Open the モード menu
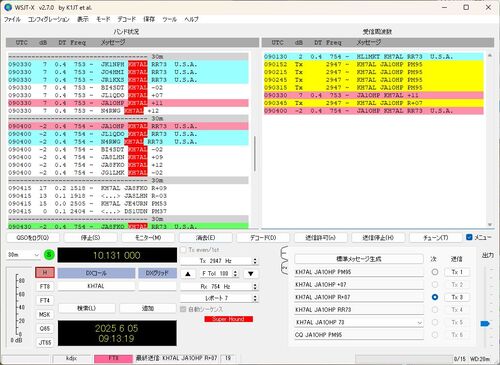 103,19
